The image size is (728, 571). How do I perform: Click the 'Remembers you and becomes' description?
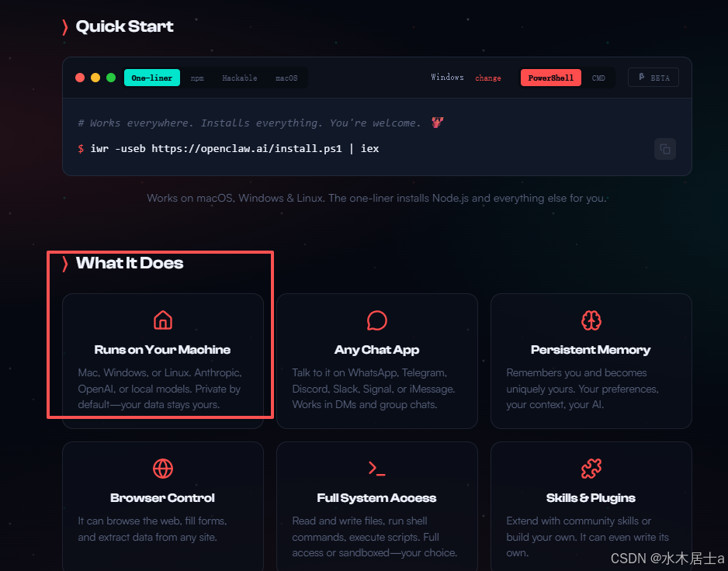click(x=583, y=389)
